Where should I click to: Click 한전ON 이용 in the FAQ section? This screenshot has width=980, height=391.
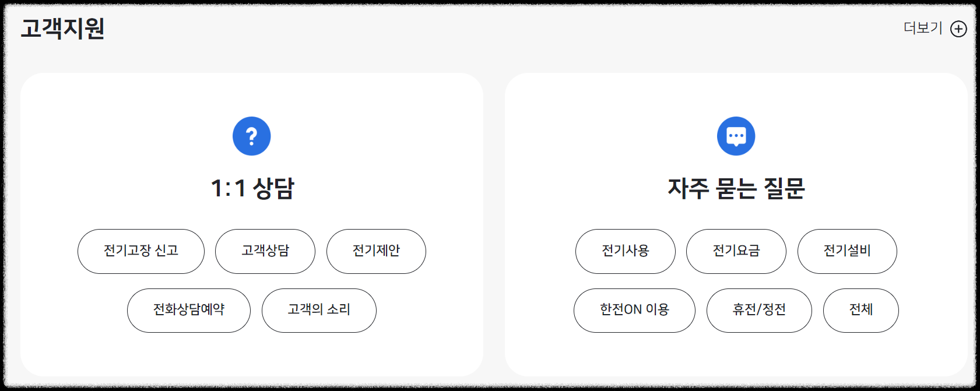click(x=634, y=311)
